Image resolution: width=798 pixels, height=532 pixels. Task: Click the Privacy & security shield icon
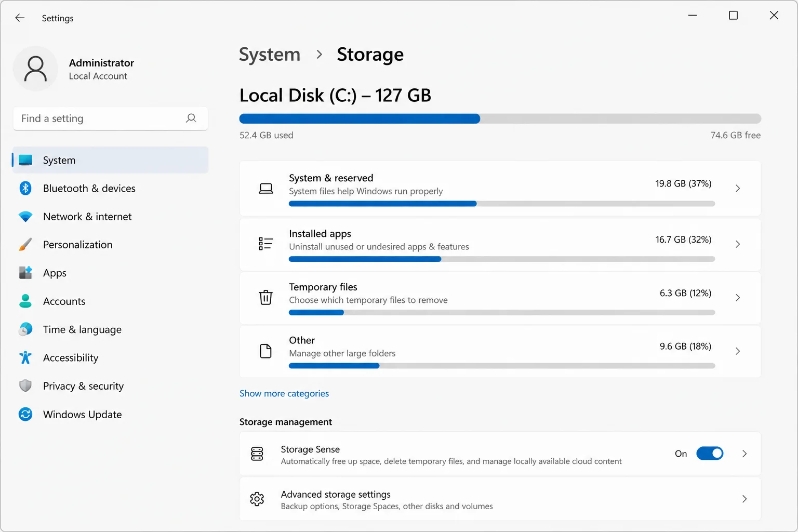25,385
